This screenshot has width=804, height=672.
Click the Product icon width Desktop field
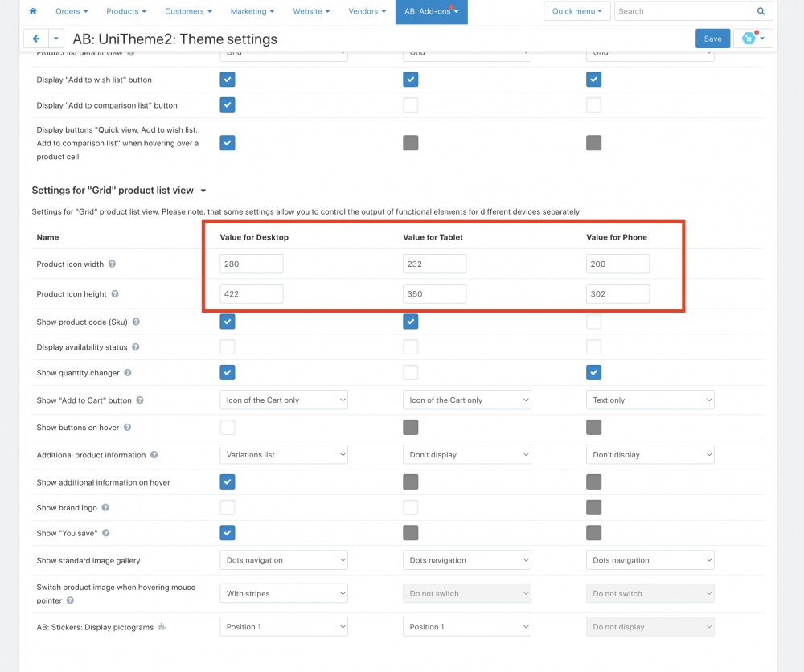pos(251,264)
